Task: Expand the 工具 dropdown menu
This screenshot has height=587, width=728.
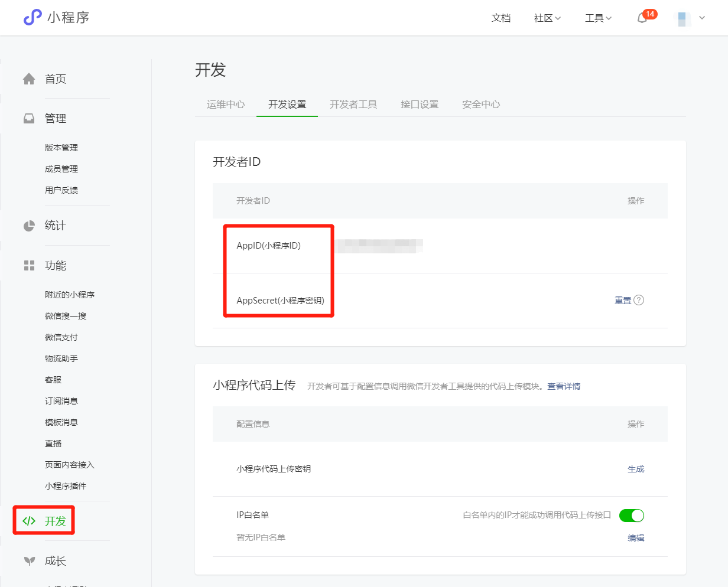Action: coord(598,18)
